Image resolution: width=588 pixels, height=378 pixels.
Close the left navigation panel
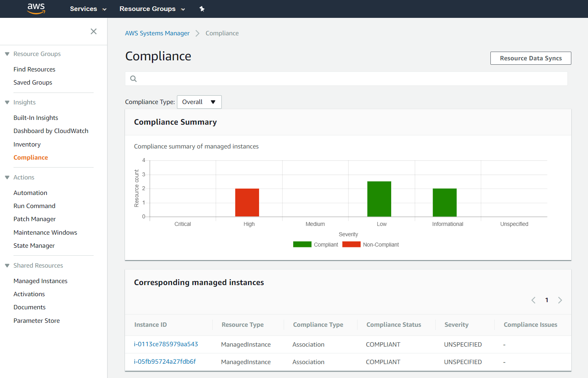click(94, 31)
